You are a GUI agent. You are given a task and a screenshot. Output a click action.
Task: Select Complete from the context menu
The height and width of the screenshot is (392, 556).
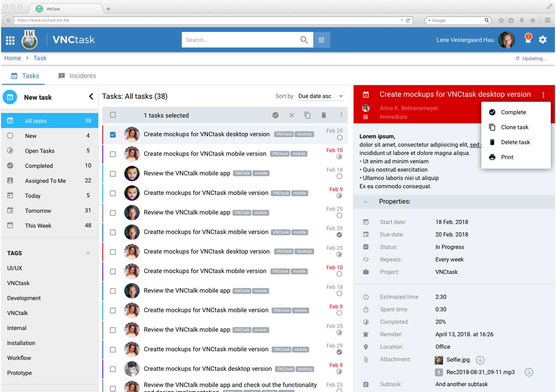coord(516,112)
